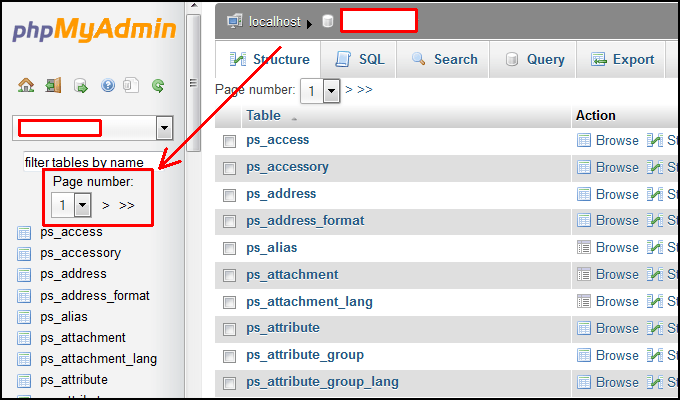Viewport: 680px width, 400px height.
Task: Click ps_address_format table icon in sidebar
Action: [x=24, y=296]
